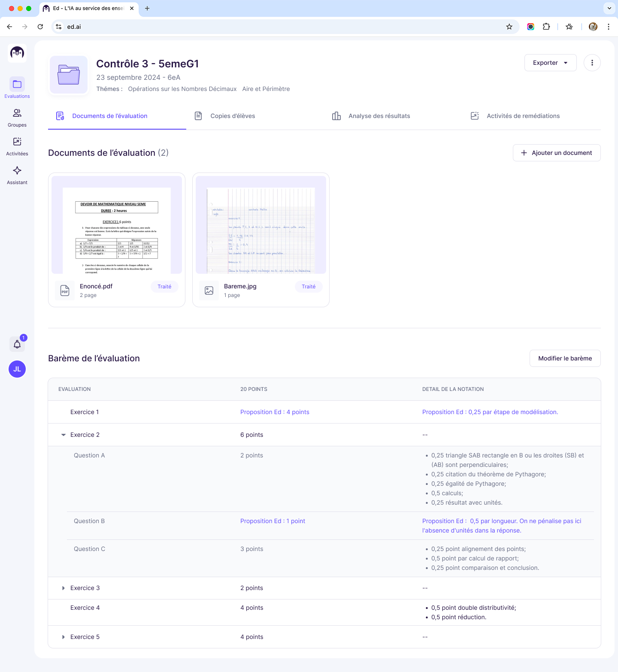Collapse the Exercice 2 row

64,435
